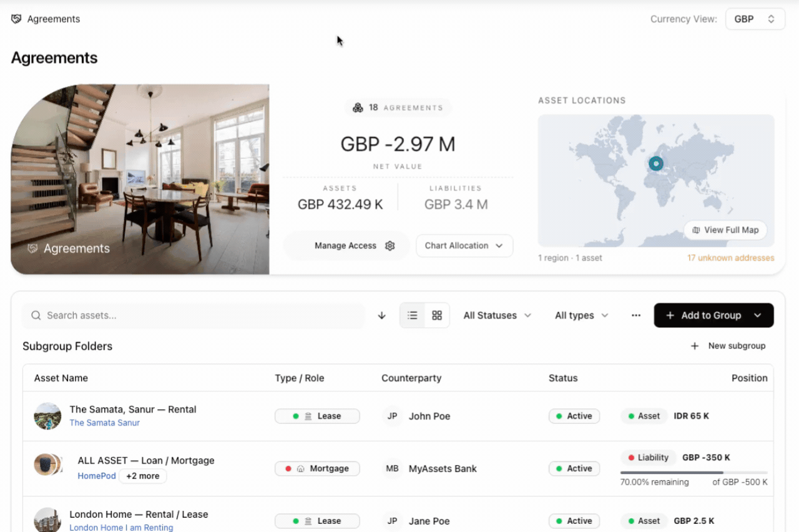Click the Manage Access button
Viewport: 799px width, 532px height.
(346, 246)
